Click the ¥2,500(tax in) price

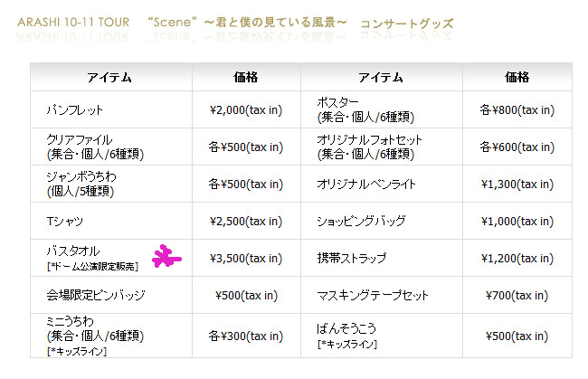point(246,222)
